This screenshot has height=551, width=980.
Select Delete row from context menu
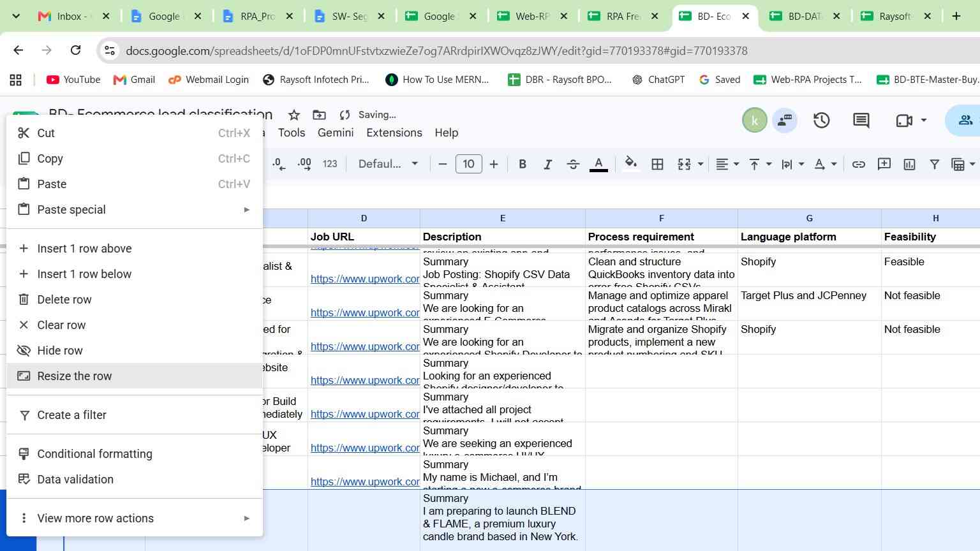coord(135,299)
